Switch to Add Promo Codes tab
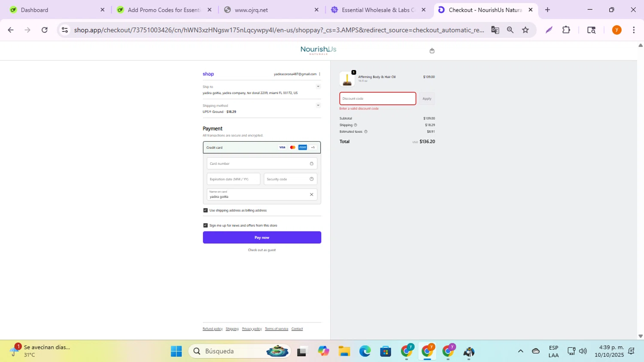Image resolution: width=644 pixels, height=362 pixels. tap(165, 10)
